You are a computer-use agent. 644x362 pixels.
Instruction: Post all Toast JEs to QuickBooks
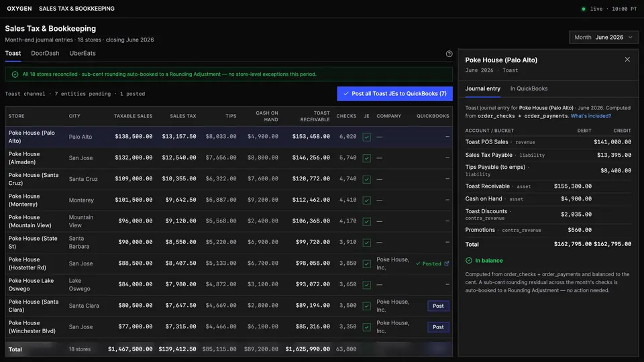click(x=394, y=94)
